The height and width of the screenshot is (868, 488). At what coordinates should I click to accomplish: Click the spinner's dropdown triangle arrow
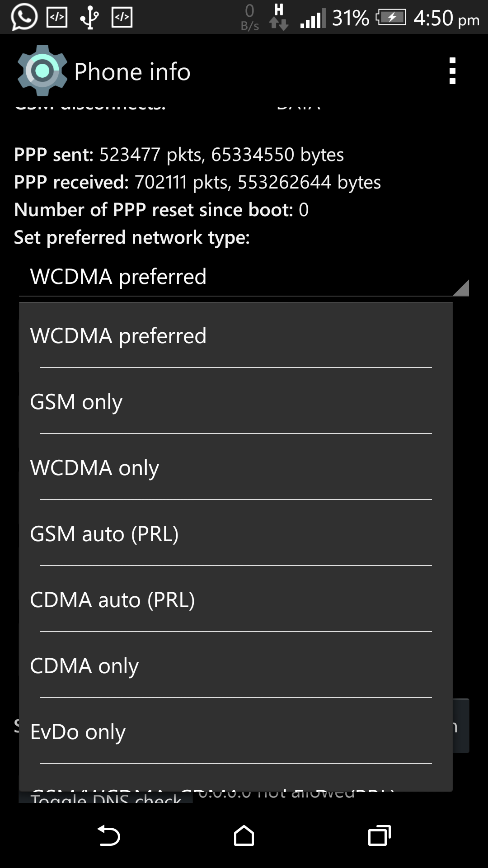tap(460, 288)
